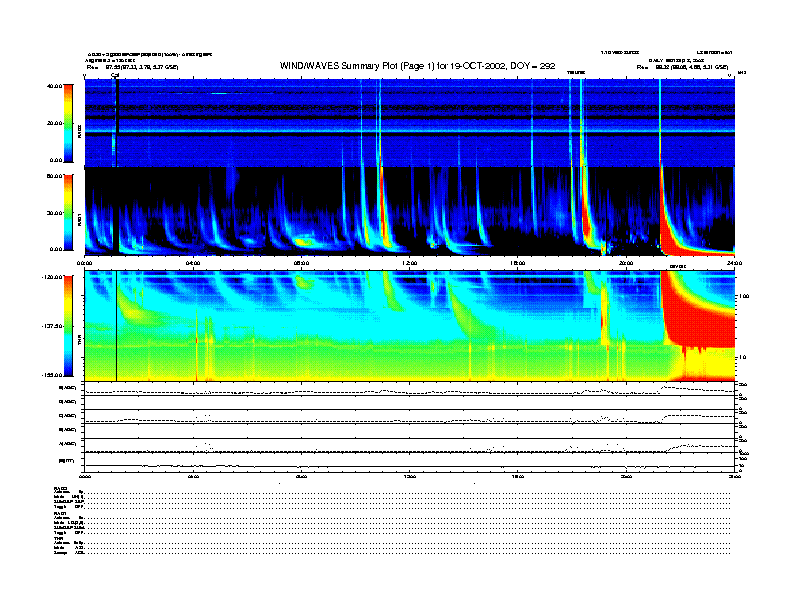Click the 40.00 value on RAD2 scale
This screenshot has width=792, height=612.
click(x=54, y=86)
